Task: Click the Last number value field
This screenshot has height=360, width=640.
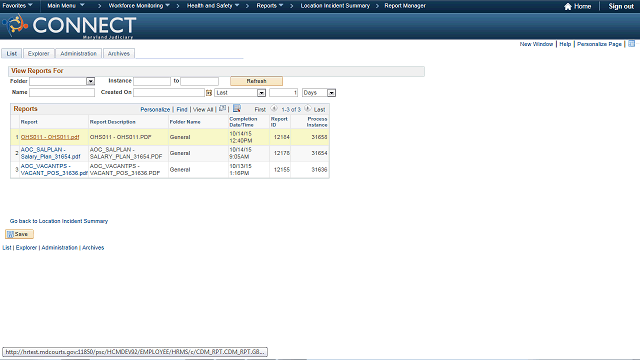Action: 283,93
